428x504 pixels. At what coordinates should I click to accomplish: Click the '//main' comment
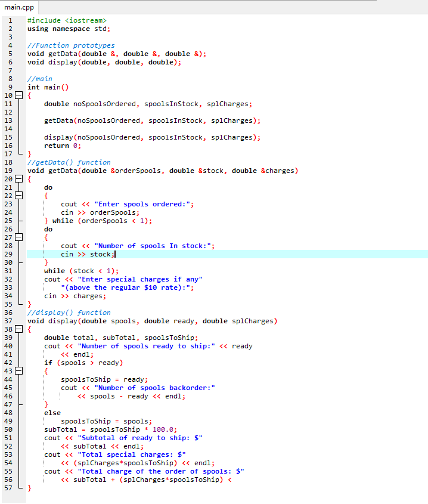point(40,79)
